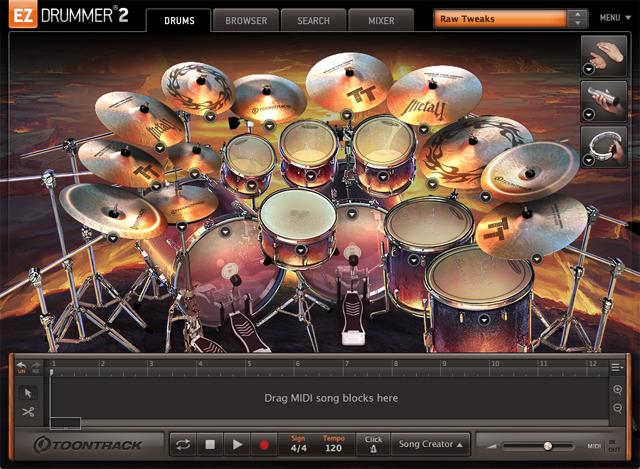Open the MENU dropdown
Screen dimensions: 640x469
[x=612, y=18]
